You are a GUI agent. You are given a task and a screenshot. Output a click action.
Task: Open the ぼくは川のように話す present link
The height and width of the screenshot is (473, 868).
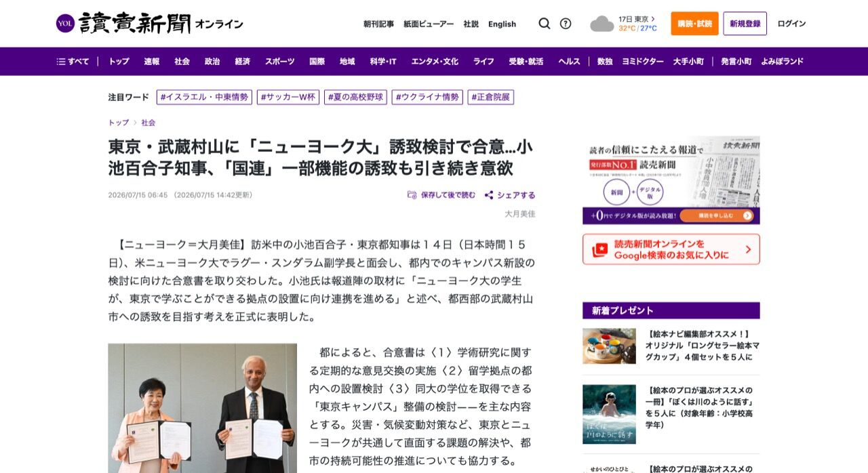[700, 407]
